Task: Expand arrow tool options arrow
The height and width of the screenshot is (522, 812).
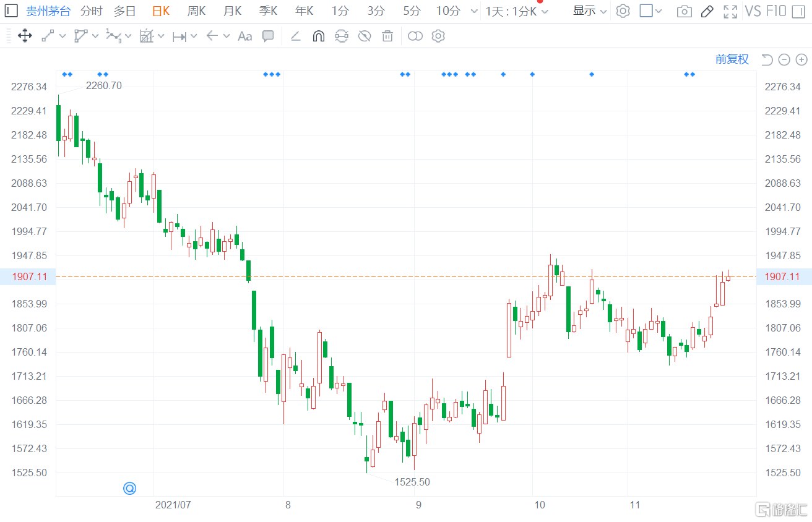Action: [227, 36]
